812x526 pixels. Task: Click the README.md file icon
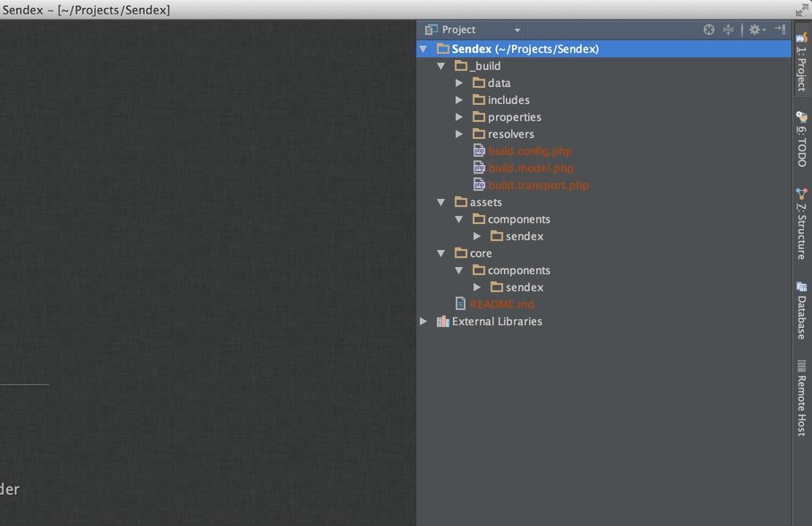tap(461, 305)
